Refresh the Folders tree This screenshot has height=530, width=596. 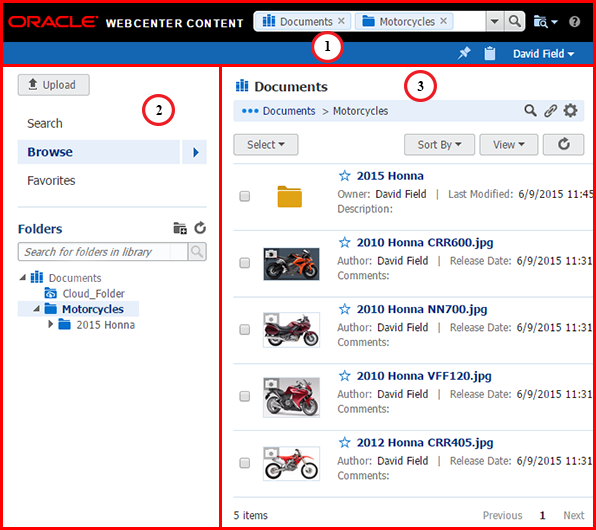(x=200, y=228)
